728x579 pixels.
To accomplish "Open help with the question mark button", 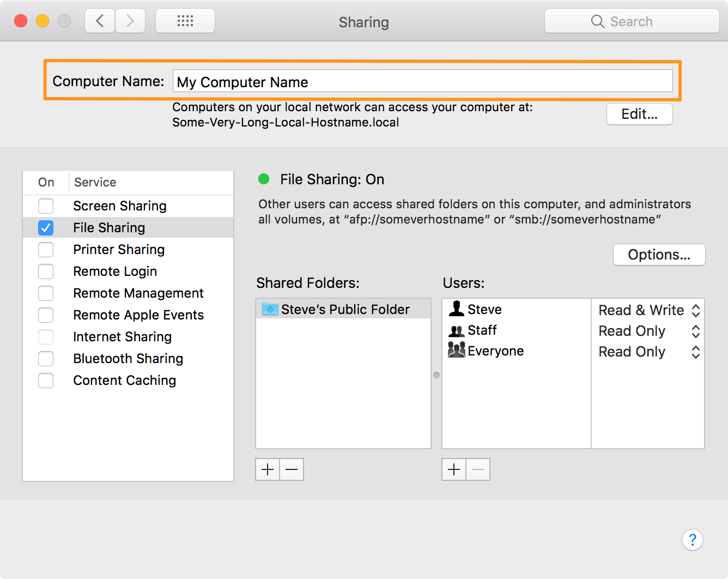I will [693, 540].
